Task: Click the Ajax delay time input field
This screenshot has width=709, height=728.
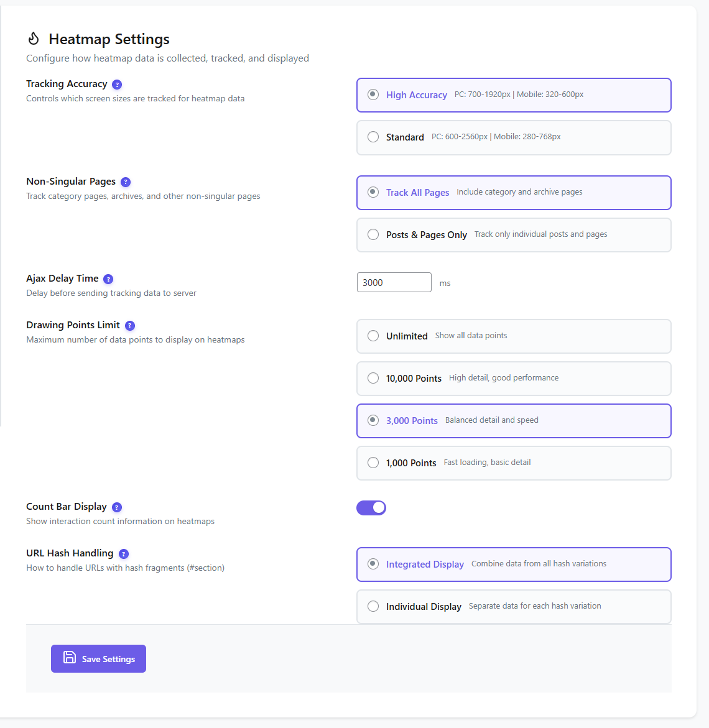Action: (x=394, y=282)
